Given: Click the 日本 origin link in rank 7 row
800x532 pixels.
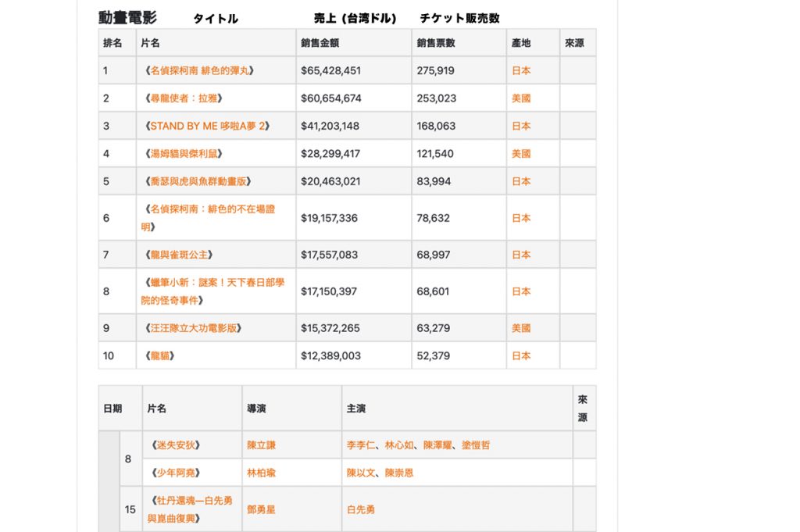Looking at the screenshot, I should click(x=521, y=255).
